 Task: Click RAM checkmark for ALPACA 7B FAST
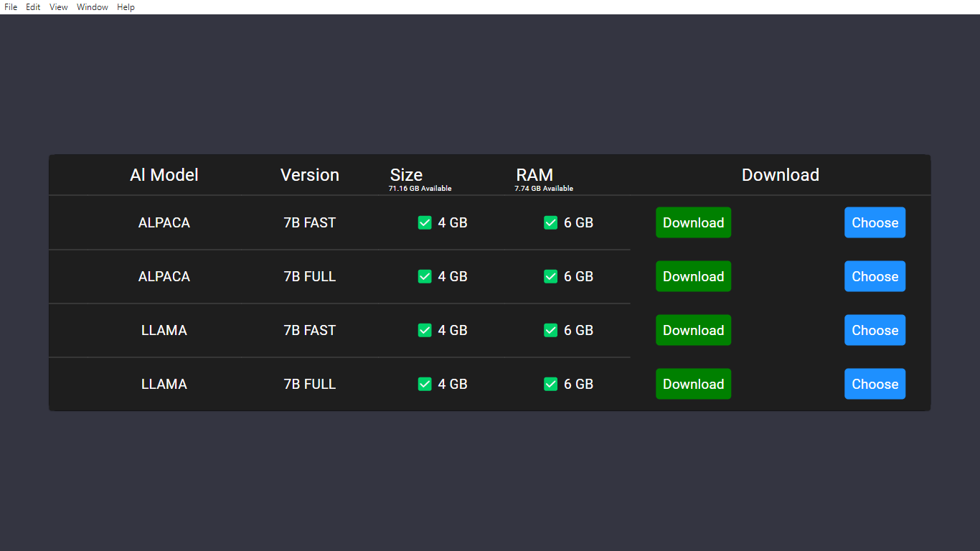[x=550, y=222]
